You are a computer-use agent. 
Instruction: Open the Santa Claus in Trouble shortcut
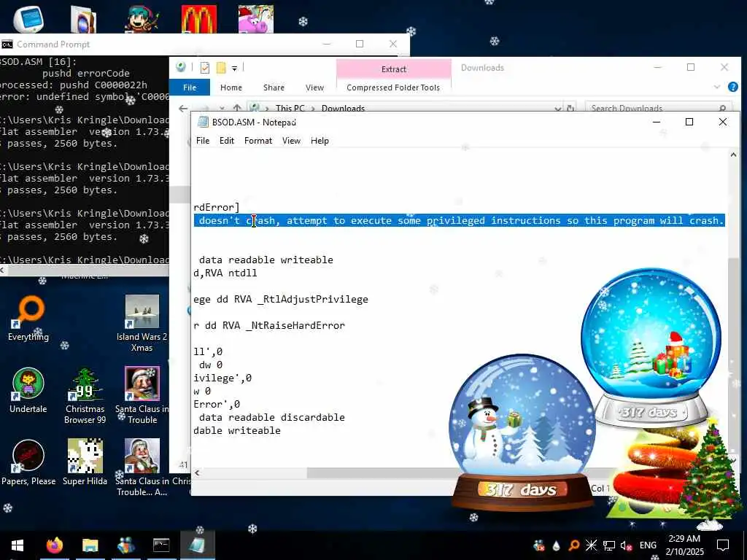(142, 395)
